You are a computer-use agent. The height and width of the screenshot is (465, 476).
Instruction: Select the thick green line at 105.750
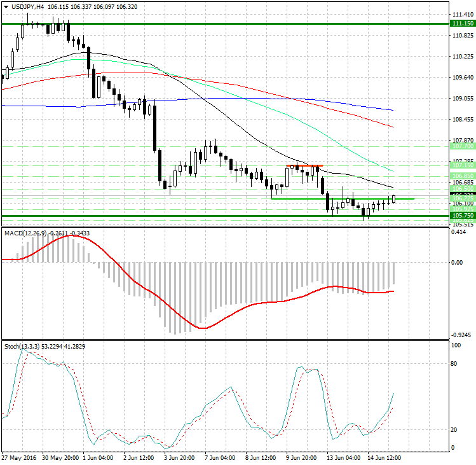(225, 216)
